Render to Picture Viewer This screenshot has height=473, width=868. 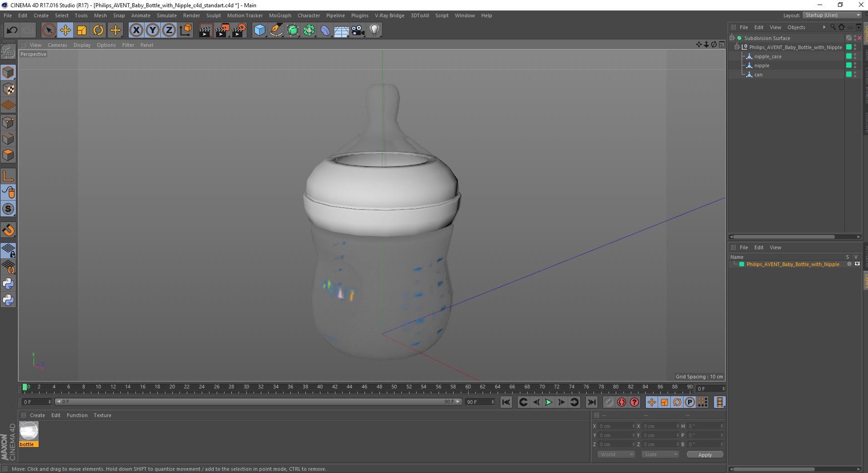(x=222, y=30)
